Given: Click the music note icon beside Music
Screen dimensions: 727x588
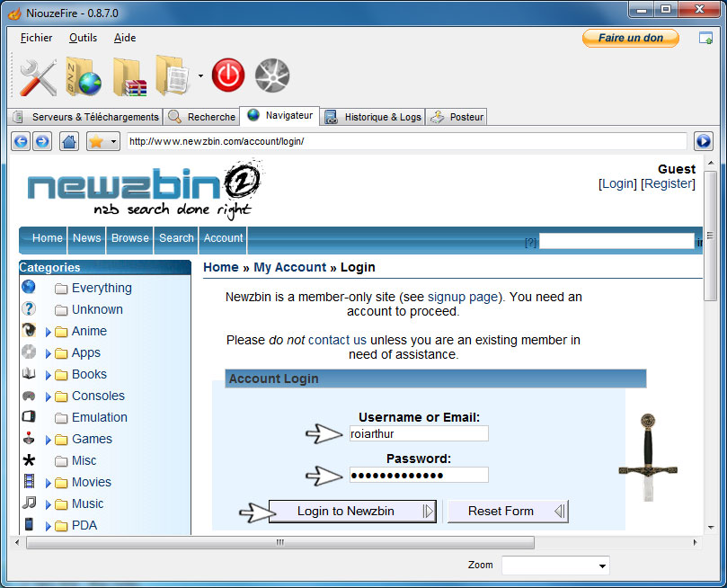Looking at the screenshot, I should pos(29,503).
